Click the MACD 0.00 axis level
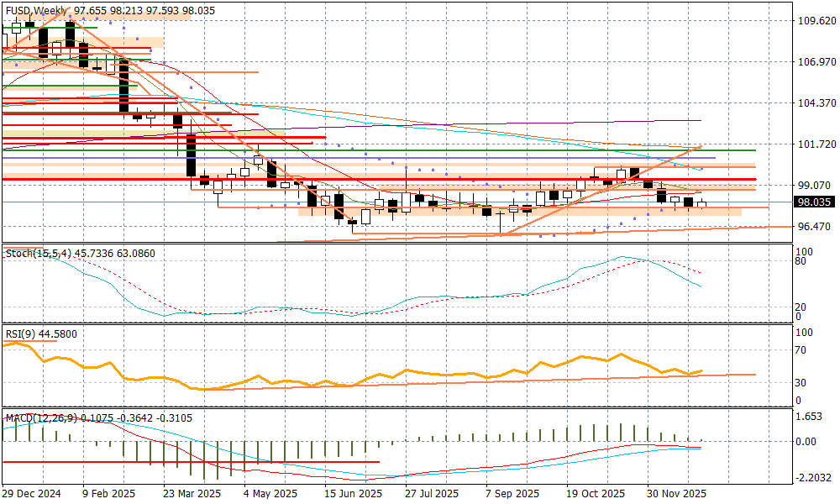Image resolution: width=840 pixels, height=504 pixels. 806,441
